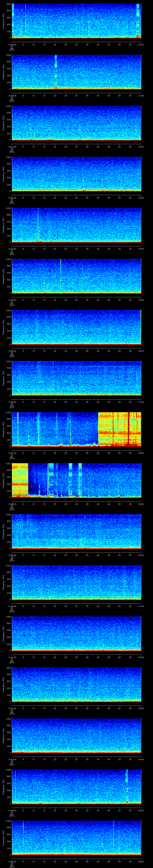This screenshot has height=868, width=153.
Task: Click the "39:00" end time label
Action: point(141,504)
